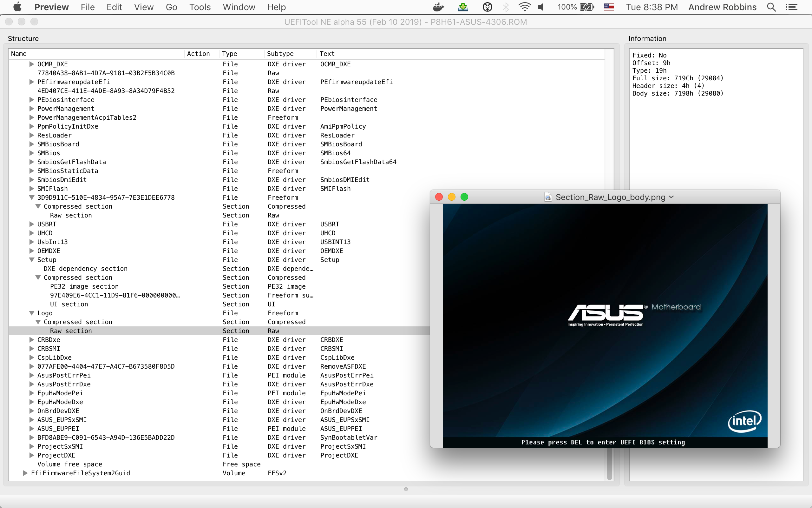Expand the PEfirmwareupdateEfi entry
The width and height of the screenshot is (812, 508).
(31, 82)
